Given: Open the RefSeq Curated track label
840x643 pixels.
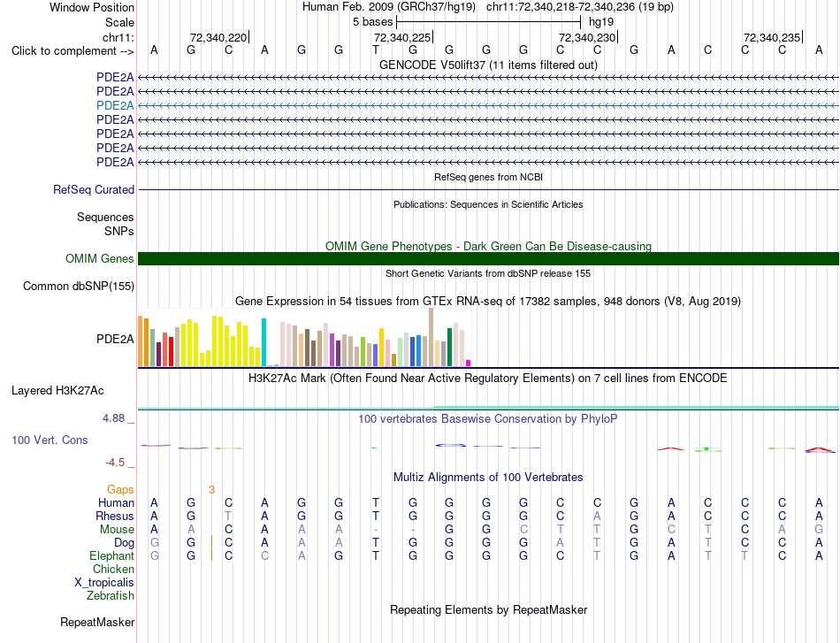Looking at the screenshot, I should [x=94, y=189].
